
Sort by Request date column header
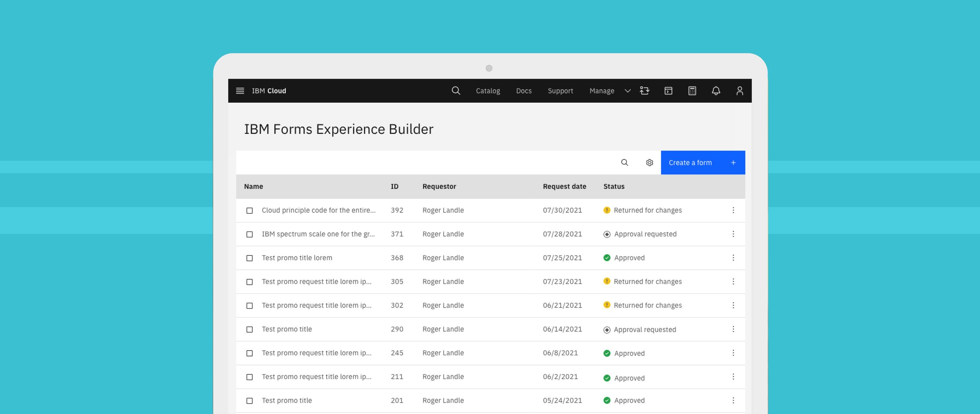[564, 186]
